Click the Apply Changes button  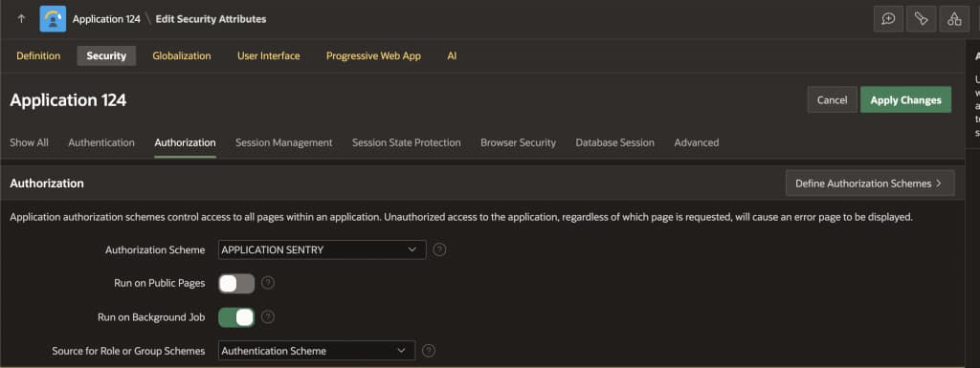(905, 99)
